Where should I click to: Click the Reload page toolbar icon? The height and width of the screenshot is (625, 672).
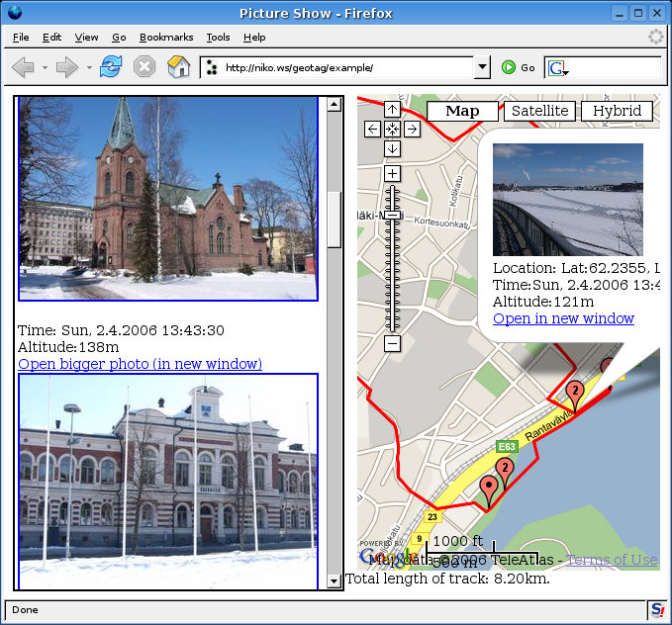[x=110, y=67]
